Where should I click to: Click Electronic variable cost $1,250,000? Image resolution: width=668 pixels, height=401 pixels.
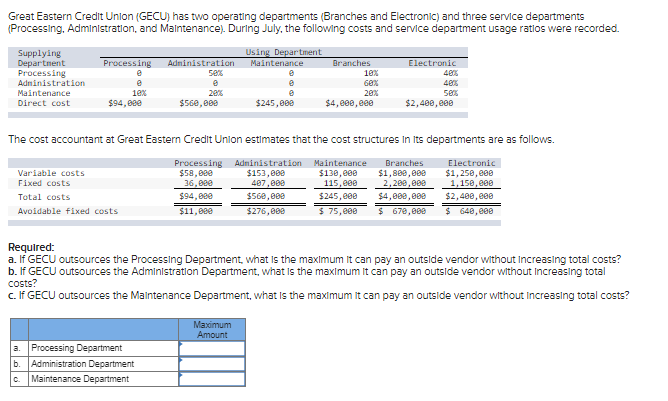click(x=469, y=173)
